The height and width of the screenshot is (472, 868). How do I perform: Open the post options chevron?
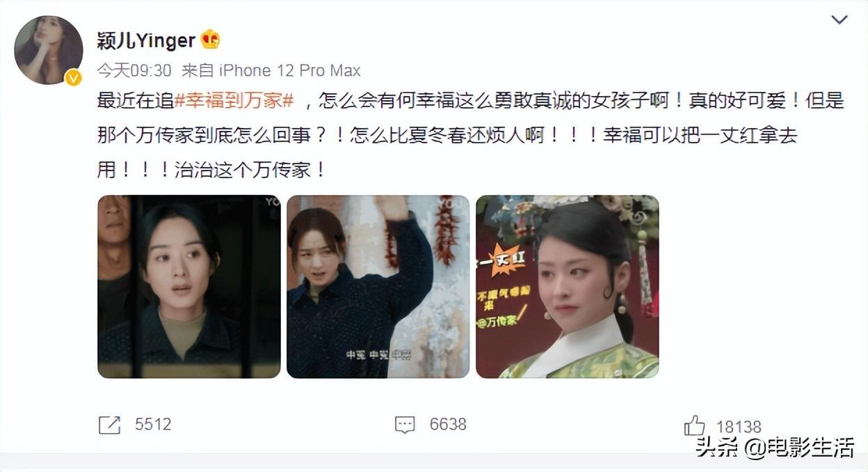pos(839,19)
